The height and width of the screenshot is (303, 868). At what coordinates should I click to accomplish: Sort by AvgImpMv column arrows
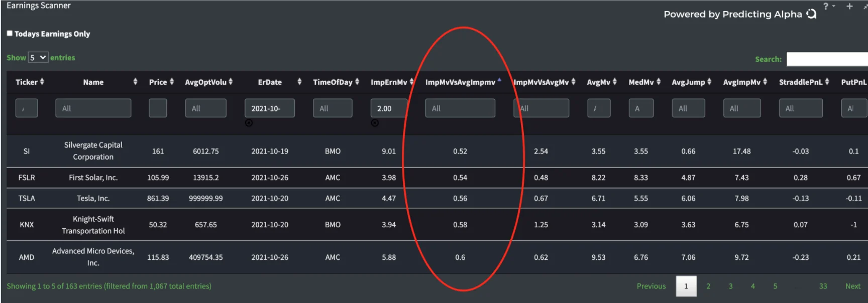[765, 81]
